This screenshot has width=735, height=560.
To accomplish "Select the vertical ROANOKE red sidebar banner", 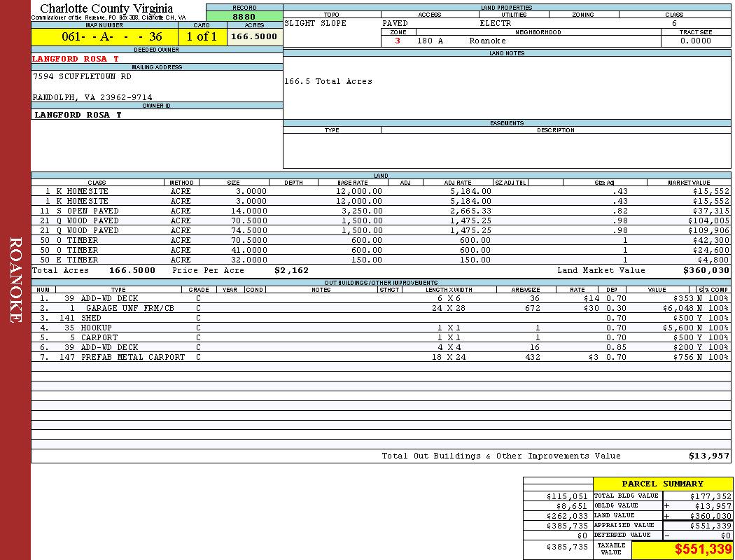I will tap(15, 280).
